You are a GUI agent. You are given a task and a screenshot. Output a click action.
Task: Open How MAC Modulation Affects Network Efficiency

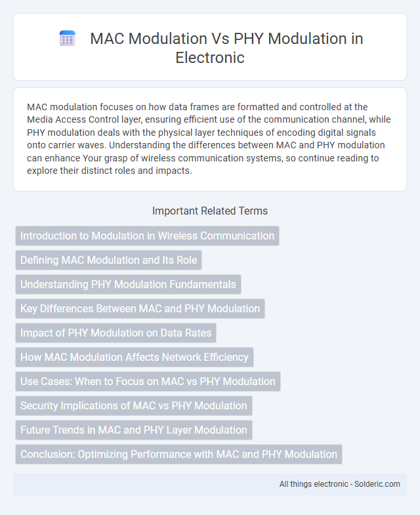[x=135, y=358]
